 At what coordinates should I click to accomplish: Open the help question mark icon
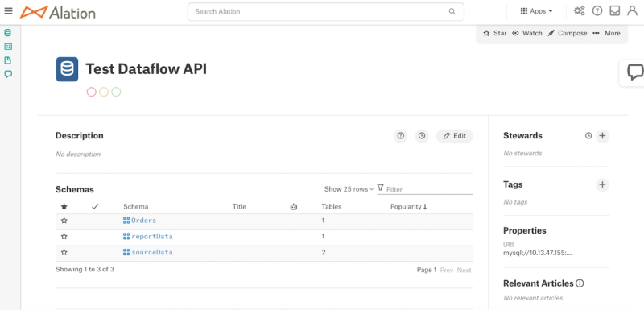click(597, 11)
